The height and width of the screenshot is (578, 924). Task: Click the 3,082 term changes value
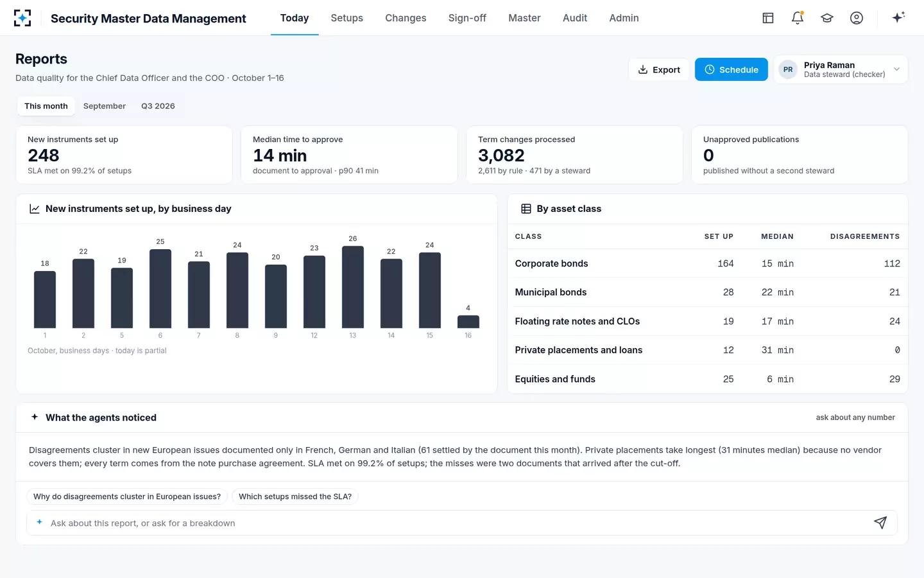pos(501,155)
